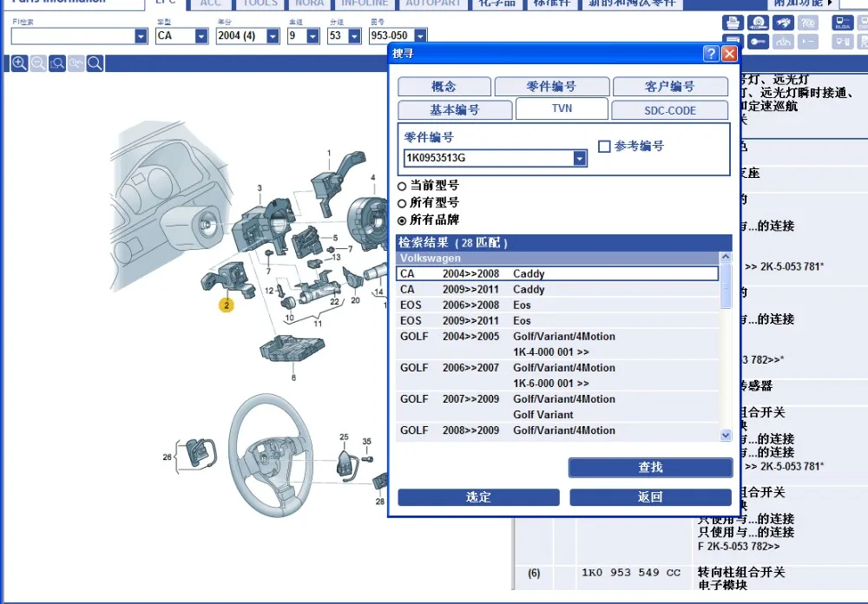Click the key icon in the toolbar

[x=758, y=42]
